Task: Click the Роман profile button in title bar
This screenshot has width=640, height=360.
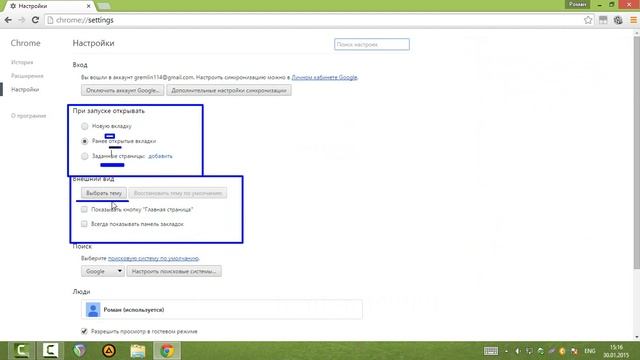Action: [578, 4]
